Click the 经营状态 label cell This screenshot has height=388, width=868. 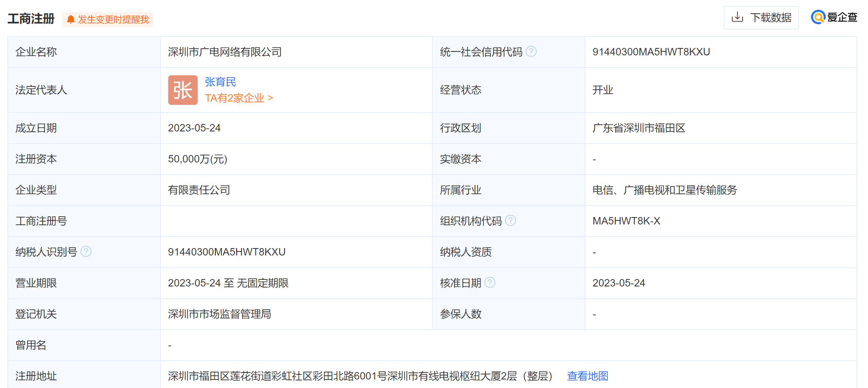508,90
